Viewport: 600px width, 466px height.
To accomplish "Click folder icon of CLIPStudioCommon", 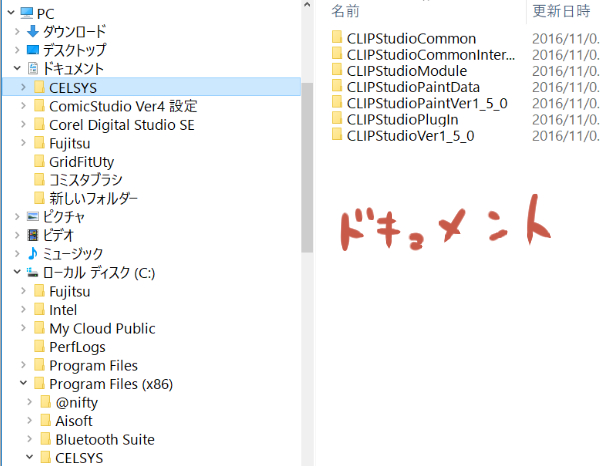I will (x=337, y=37).
